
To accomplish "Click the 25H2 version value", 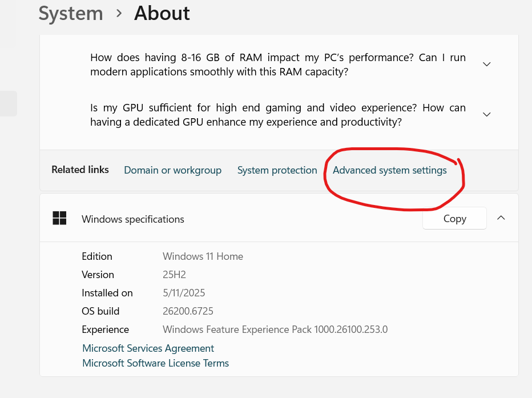I will pos(174,274).
